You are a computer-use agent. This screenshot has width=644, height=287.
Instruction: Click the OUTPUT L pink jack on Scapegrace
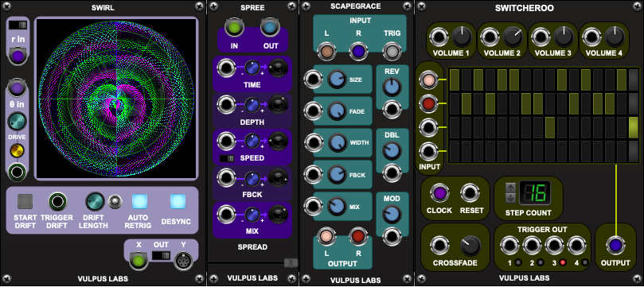point(326,236)
